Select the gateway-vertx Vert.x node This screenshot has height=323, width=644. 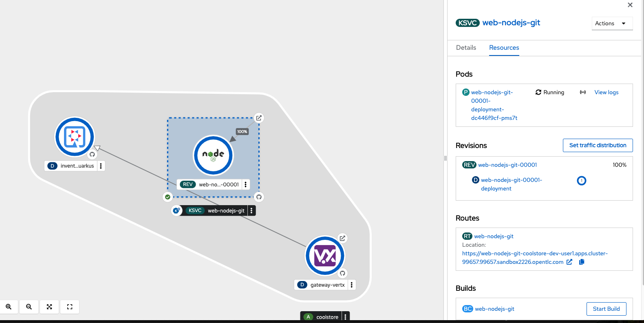[325, 256]
